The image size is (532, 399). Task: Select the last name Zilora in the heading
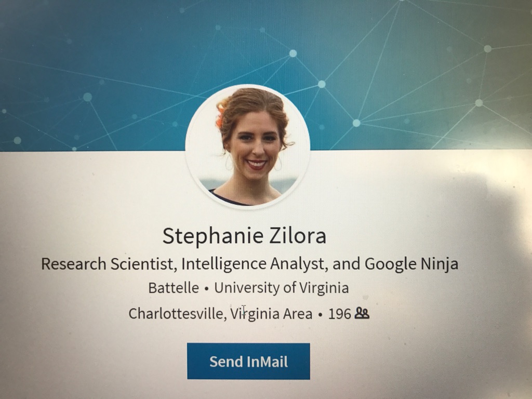pos(298,235)
